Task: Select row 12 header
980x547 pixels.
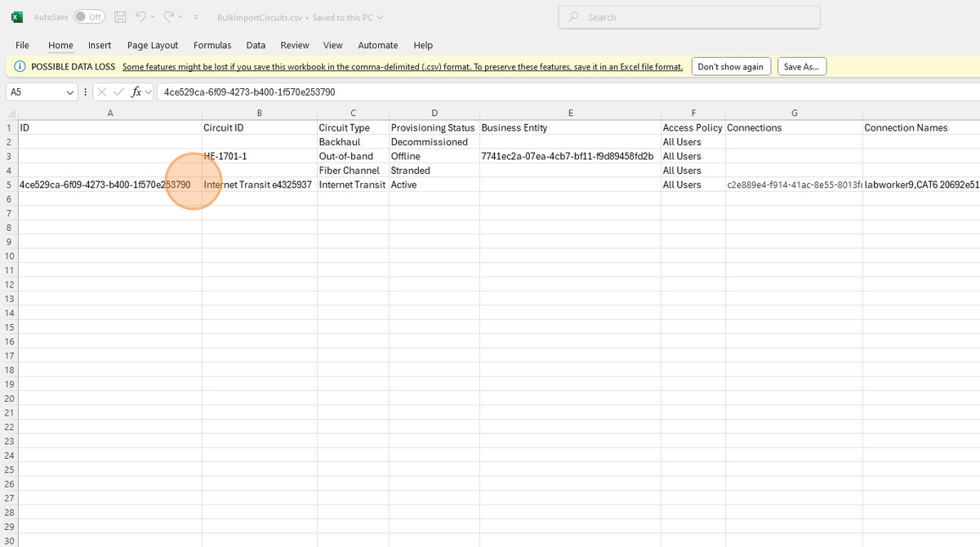Action: pos(9,284)
